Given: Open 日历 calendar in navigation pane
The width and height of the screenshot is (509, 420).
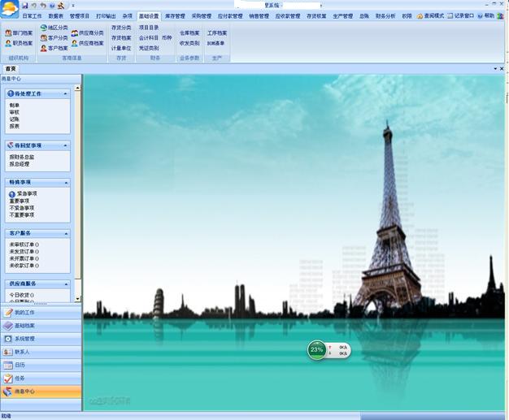Looking at the screenshot, I should [41, 365].
